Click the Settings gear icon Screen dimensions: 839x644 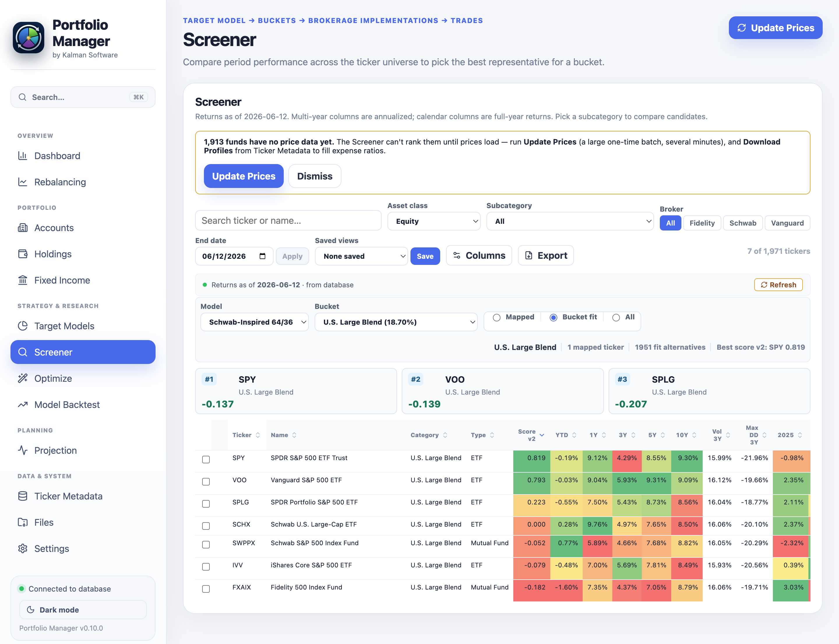click(x=23, y=548)
